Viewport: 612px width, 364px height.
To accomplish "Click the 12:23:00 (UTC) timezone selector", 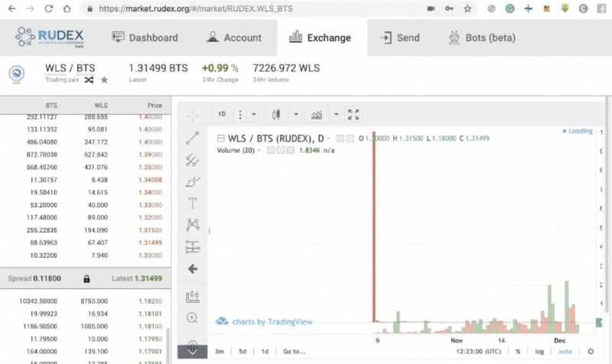I will click(479, 352).
